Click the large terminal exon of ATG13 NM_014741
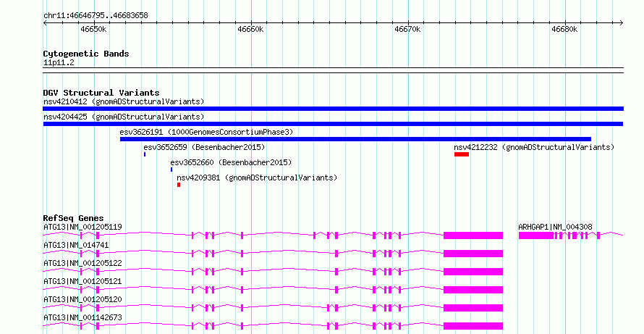The height and width of the screenshot is (334, 644). tap(473, 254)
